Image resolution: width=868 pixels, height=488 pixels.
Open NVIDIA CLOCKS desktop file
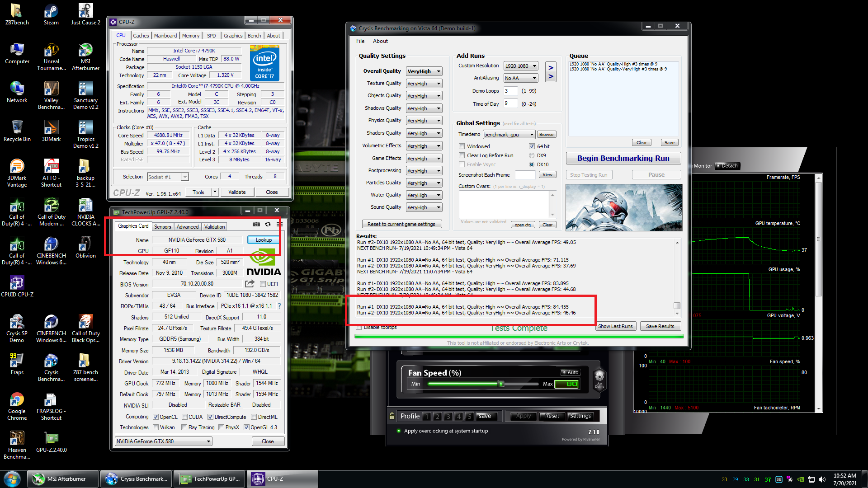coord(85,212)
